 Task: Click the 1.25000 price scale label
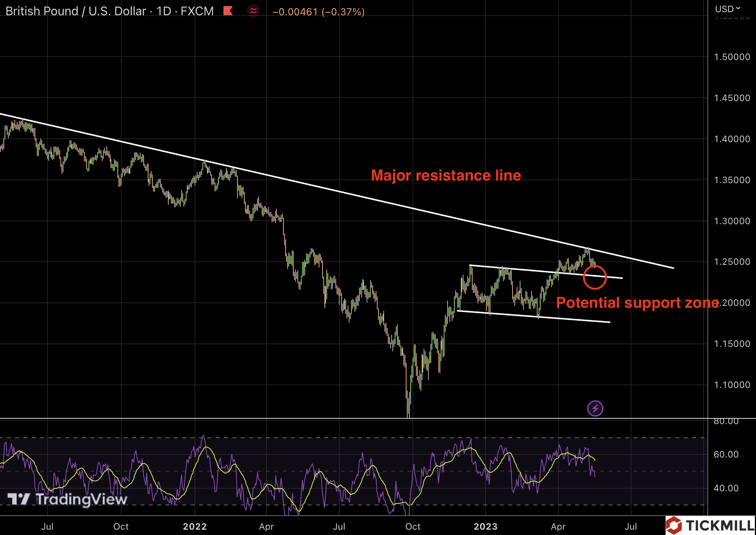pyautogui.click(x=732, y=262)
